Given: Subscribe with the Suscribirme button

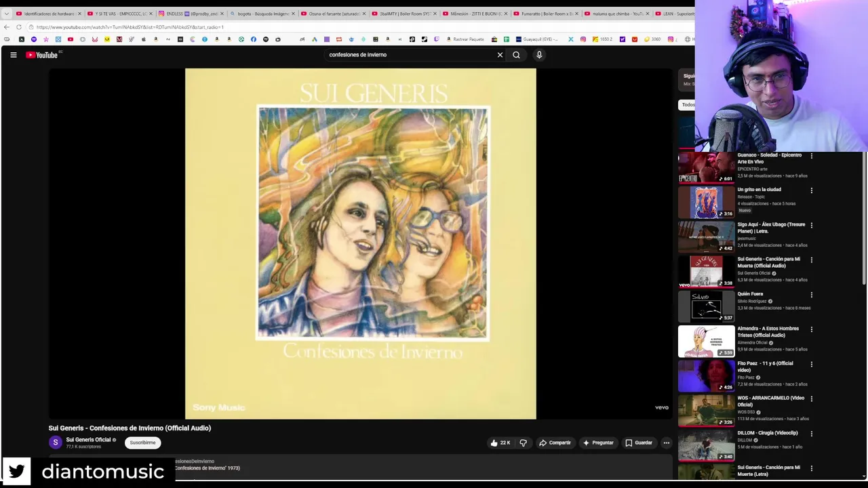Looking at the screenshot, I should 142,443.
